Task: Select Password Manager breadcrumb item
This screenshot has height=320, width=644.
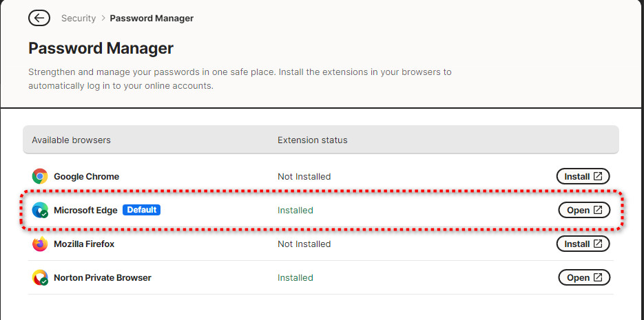Action: (152, 18)
